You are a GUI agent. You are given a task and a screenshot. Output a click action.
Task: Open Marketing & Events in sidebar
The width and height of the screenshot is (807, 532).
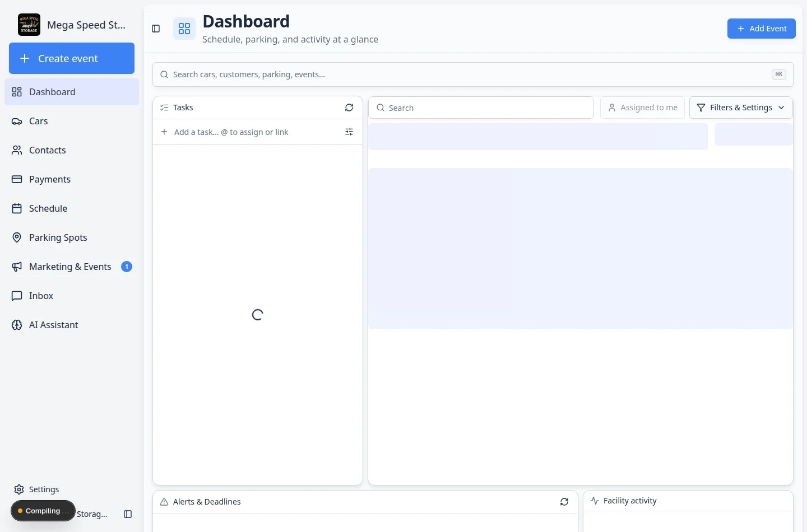pyautogui.click(x=72, y=267)
